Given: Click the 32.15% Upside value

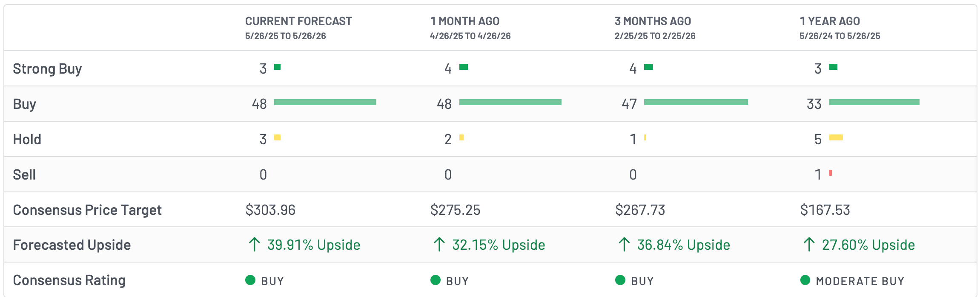Looking at the screenshot, I should (x=499, y=245).
